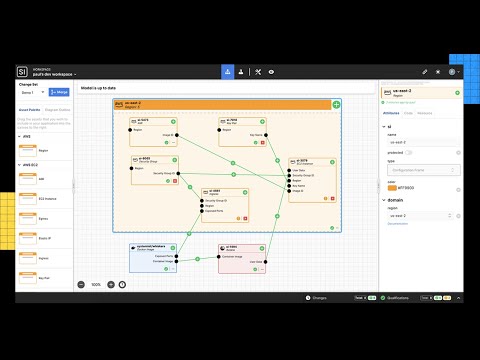This screenshot has width=480, height=360.
Task: Collapse the domain attributes section
Action: coord(384,200)
